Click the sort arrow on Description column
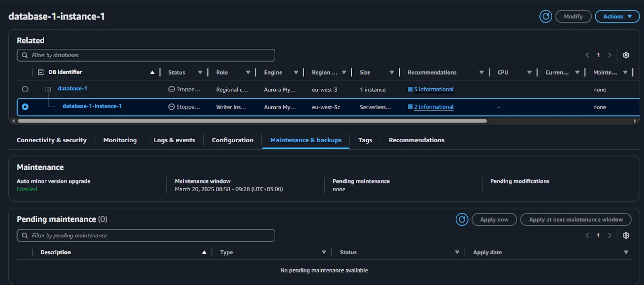The image size is (644, 285). tap(204, 252)
